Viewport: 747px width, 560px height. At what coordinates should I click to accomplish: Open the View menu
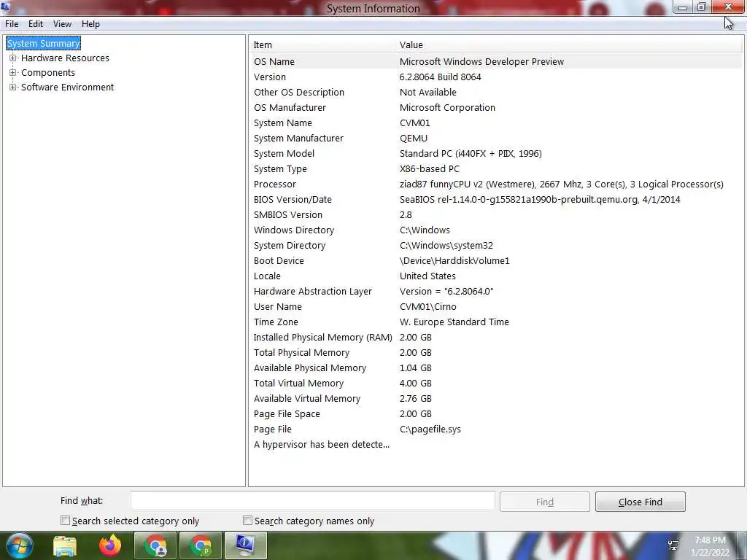tap(62, 24)
